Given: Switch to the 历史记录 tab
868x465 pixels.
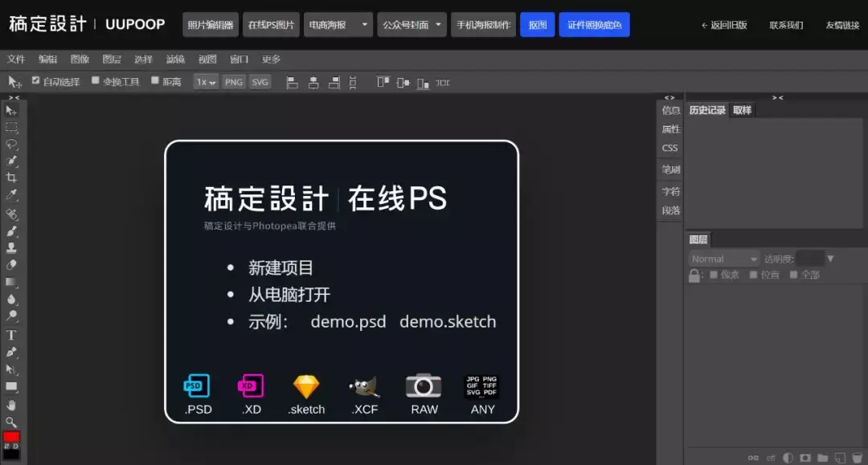Looking at the screenshot, I should (707, 110).
